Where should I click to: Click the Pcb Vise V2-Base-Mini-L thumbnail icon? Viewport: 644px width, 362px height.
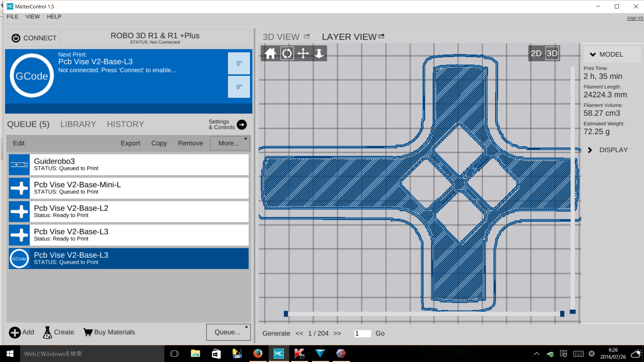click(19, 188)
